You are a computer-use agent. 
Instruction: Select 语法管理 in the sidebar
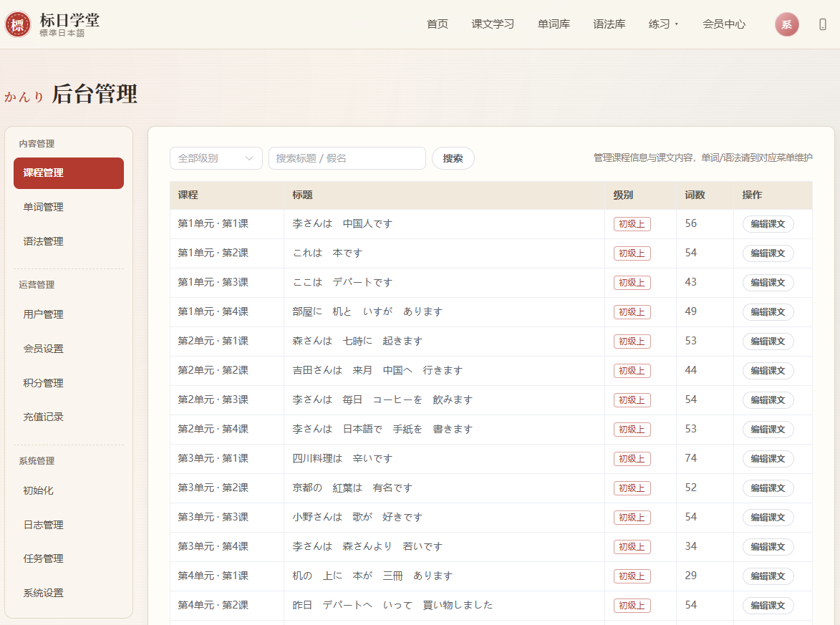coord(69,241)
